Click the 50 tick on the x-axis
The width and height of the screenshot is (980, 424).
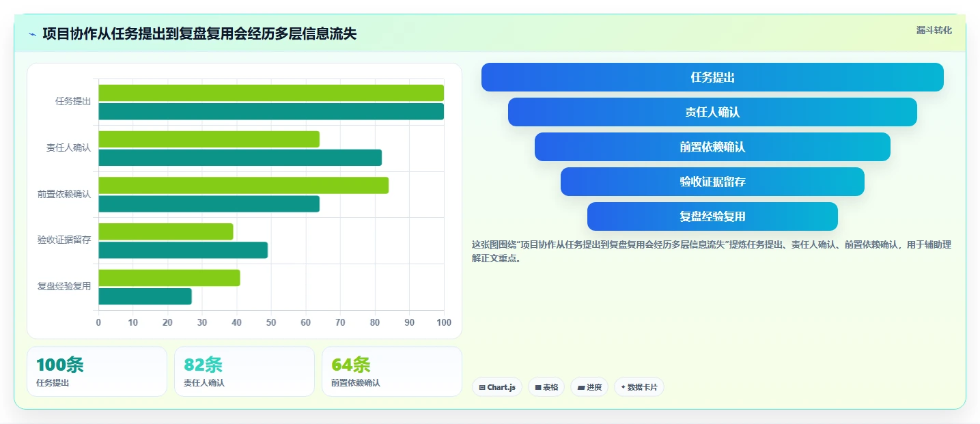[x=271, y=322]
